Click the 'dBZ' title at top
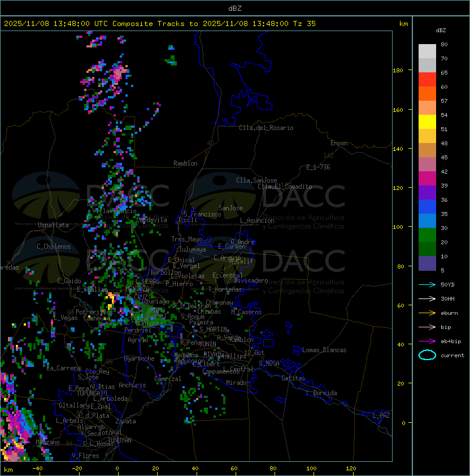The height and width of the screenshot is (476, 470). (x=235, y=8)
